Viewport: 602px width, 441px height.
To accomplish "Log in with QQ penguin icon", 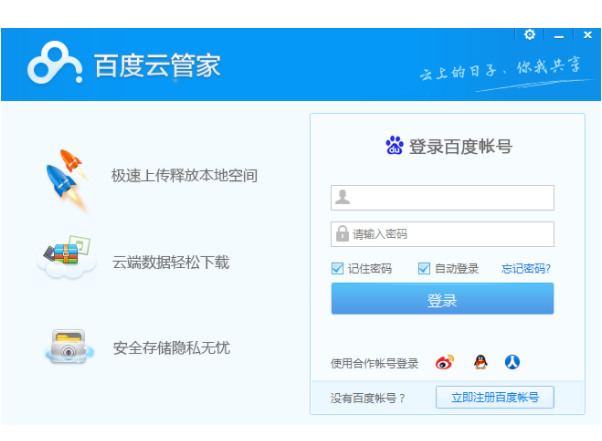I will [481, 362].
